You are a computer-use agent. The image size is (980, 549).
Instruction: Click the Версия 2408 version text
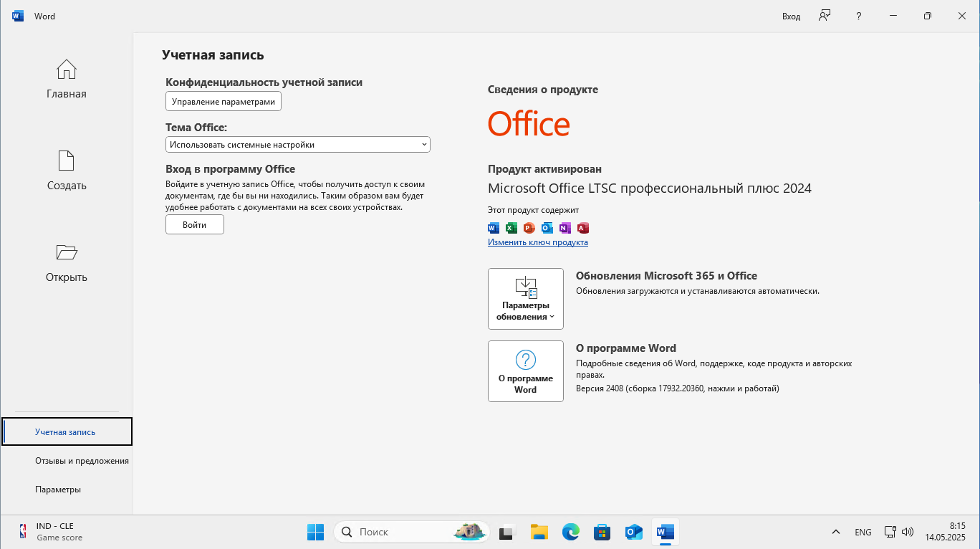[x=678, y=388]
